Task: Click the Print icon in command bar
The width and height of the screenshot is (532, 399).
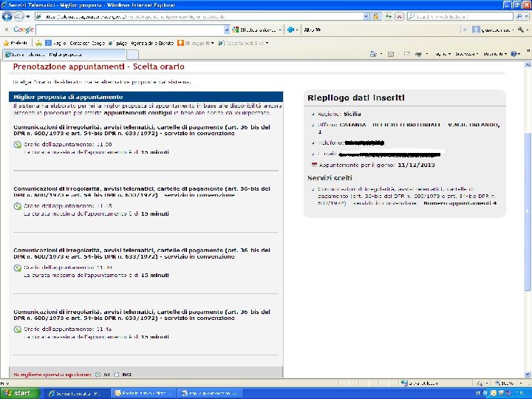Action: coord(419,54)
